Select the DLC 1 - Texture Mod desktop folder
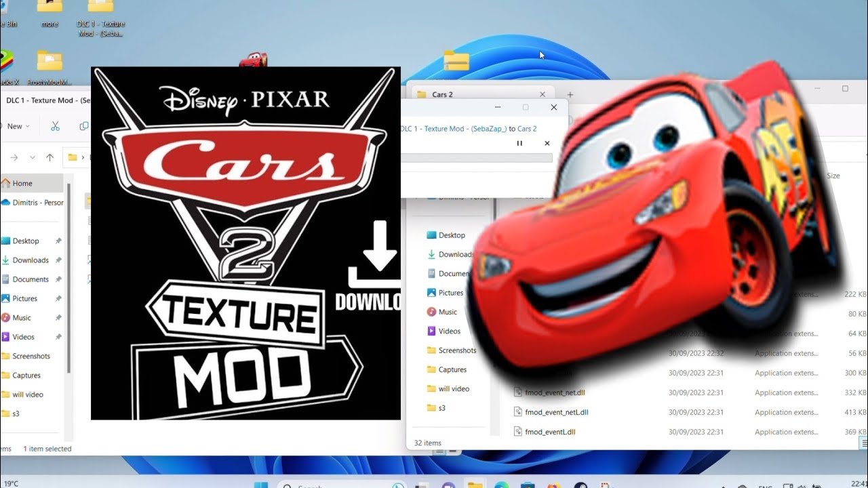Viewport: 868px width, 488px height. coord(101,18)
